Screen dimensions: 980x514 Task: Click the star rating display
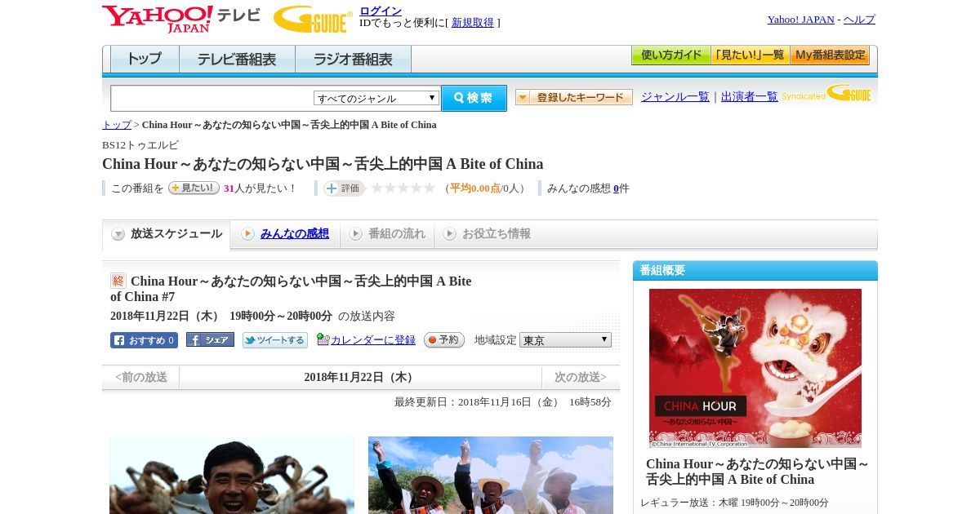click(x=403, y=188)
